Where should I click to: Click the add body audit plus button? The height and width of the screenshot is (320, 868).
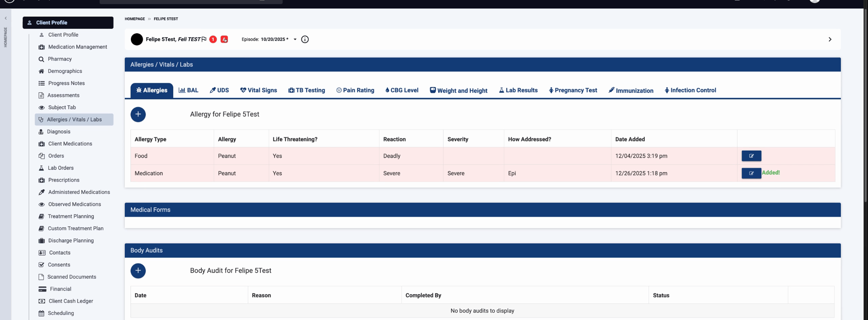[138, 271]
